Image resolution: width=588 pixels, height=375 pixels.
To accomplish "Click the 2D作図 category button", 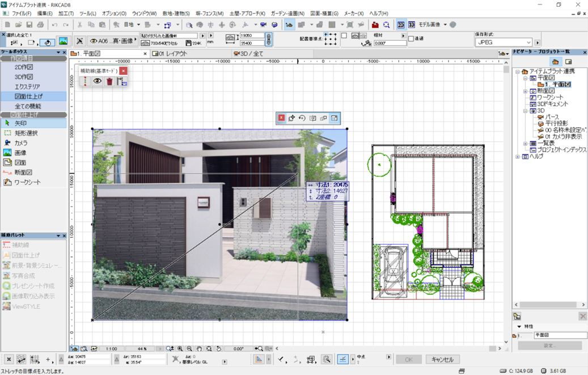I will [x=33, y=67].
